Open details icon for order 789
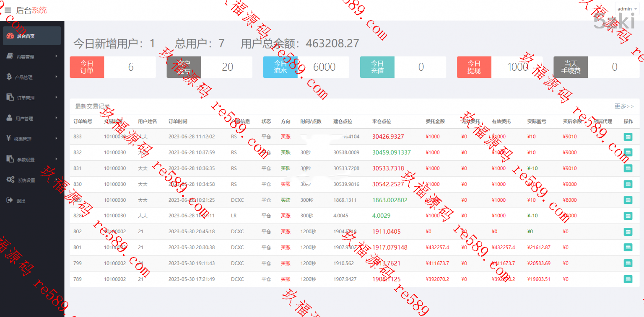Screen dimensions: 644x317 628,279
